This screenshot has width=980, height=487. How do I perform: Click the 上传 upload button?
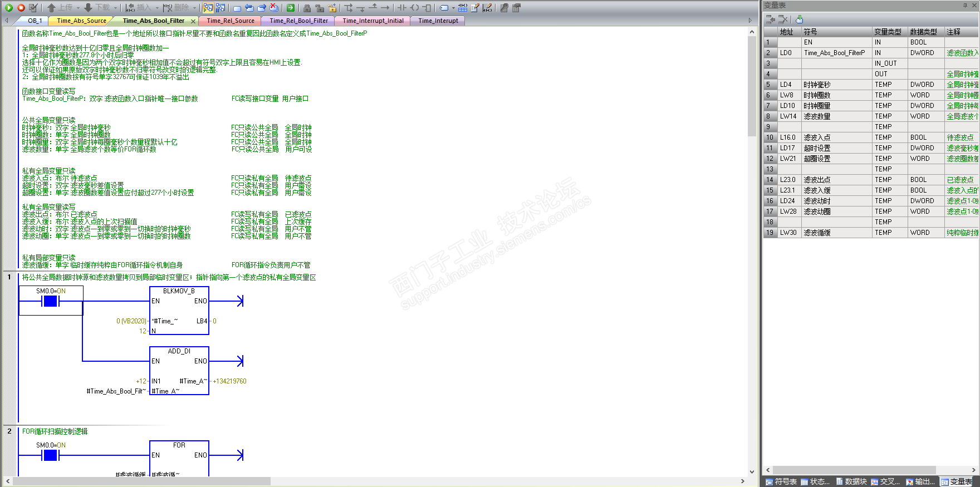click(x=60, y=8)
